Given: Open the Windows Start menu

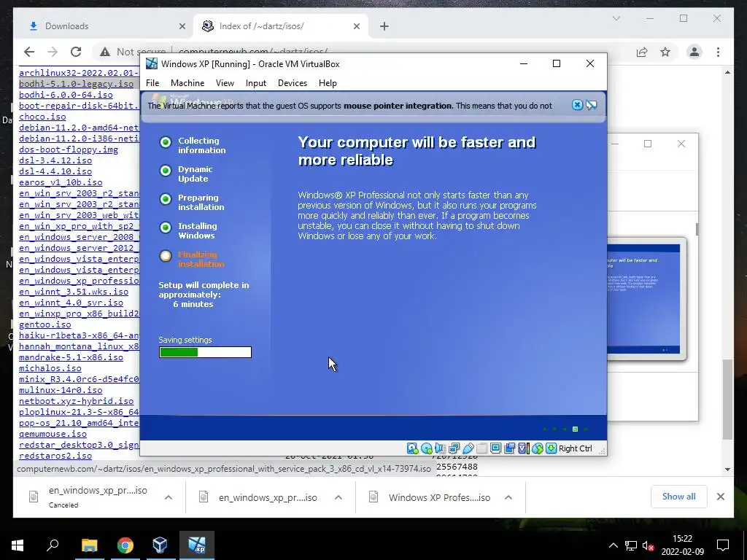Looking at the screenshot, I should pyautogui.click(x=18, y=545).
